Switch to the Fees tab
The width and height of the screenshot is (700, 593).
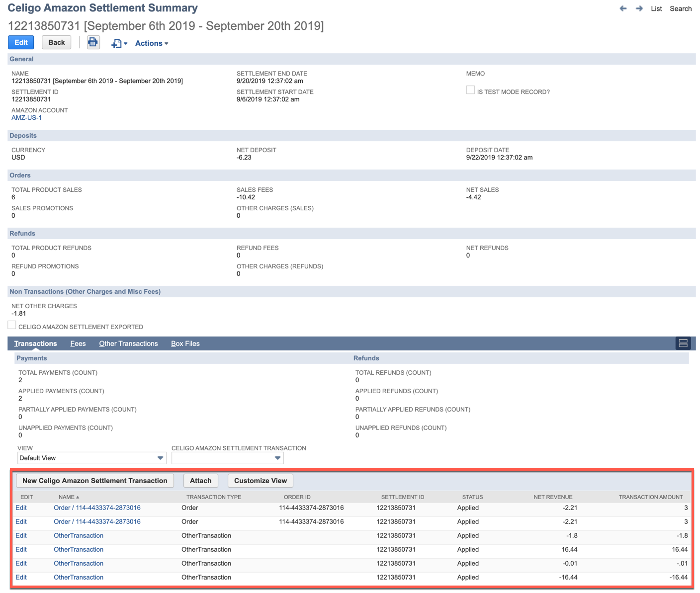click(78, 343)
